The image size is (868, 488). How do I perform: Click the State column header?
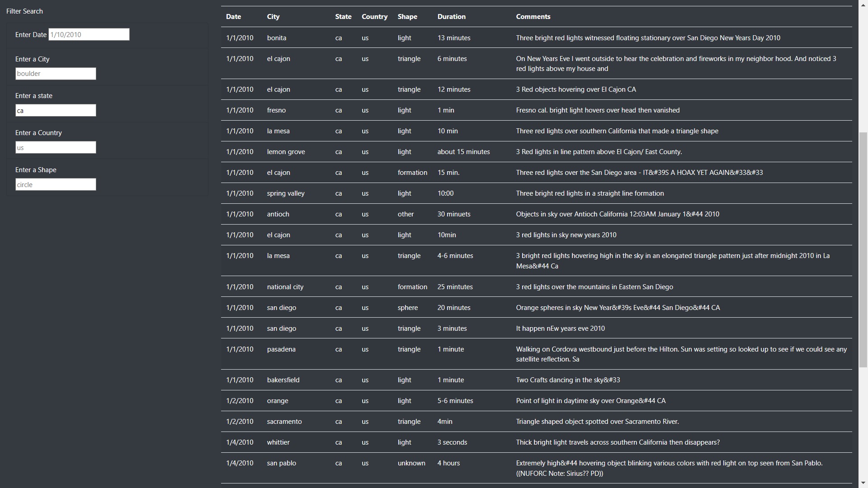(x=343, y=17)
